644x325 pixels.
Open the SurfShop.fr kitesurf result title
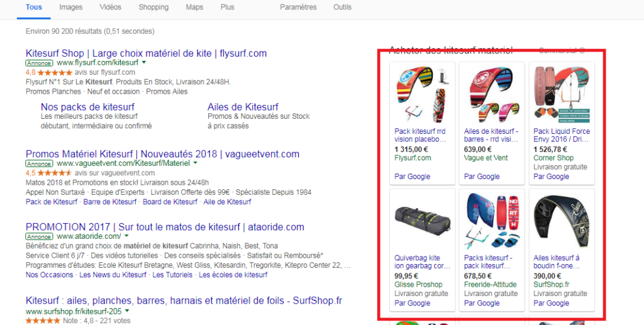point(184,300)
